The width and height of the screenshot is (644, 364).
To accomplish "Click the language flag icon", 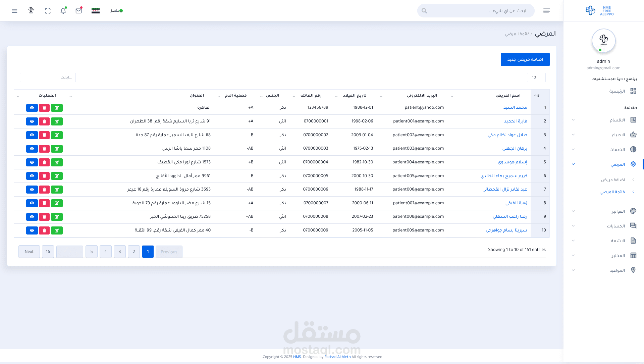I will pos(96,11).
